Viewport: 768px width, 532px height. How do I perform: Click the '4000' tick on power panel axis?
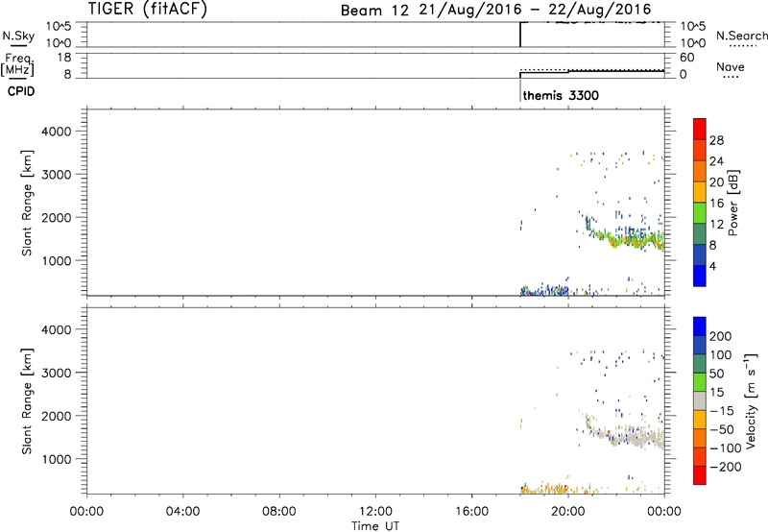(x=57, y=132)
